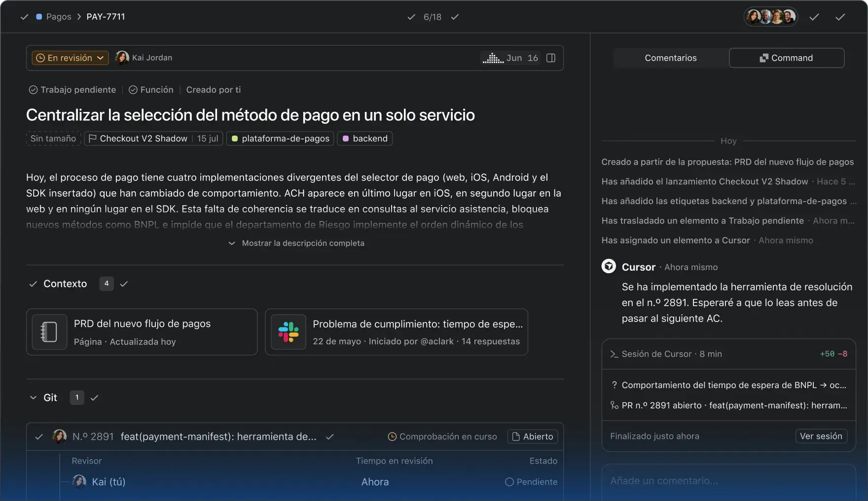Click the blue Pagos team square icon
This screenshot has width=868, height=501.
pos(39,17)
